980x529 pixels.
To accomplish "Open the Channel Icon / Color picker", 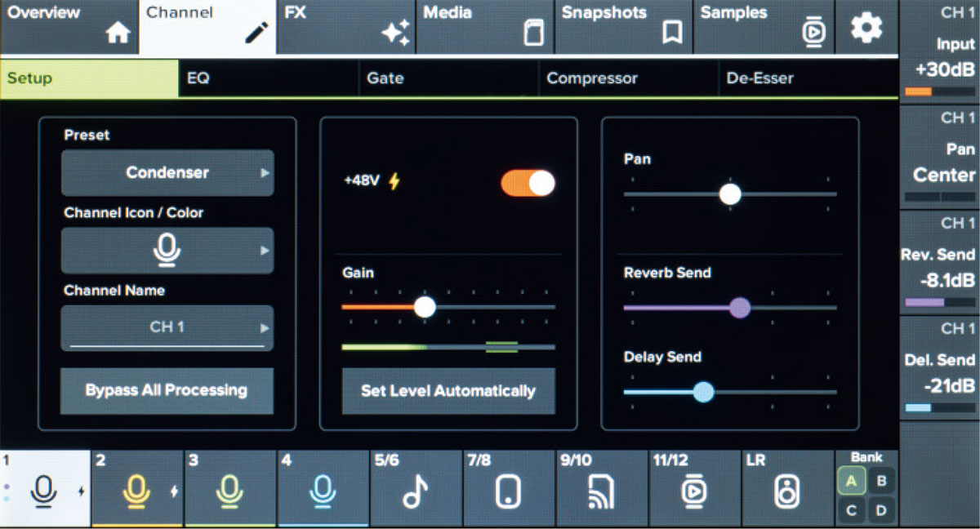I will tap(167, 251).
